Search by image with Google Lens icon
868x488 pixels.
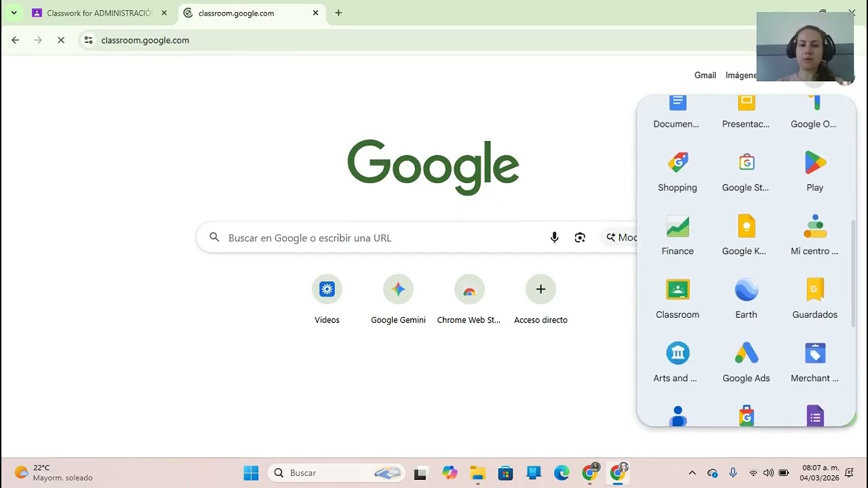coord(580,237)
